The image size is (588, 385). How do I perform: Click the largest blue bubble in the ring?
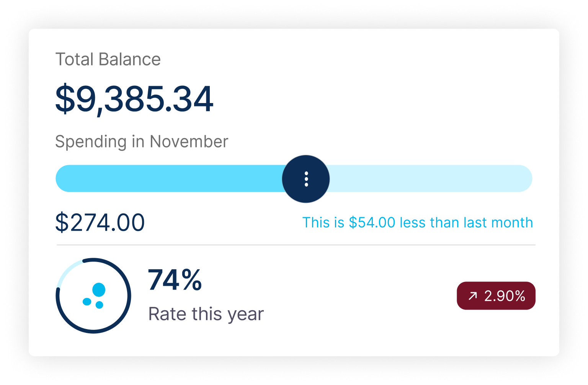pos(99,290)
